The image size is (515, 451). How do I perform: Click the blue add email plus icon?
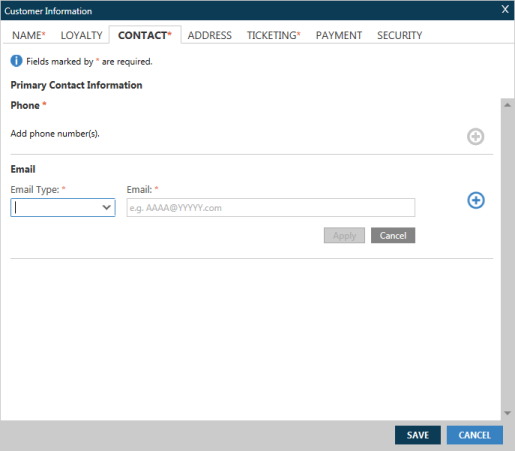click(476, 200)
